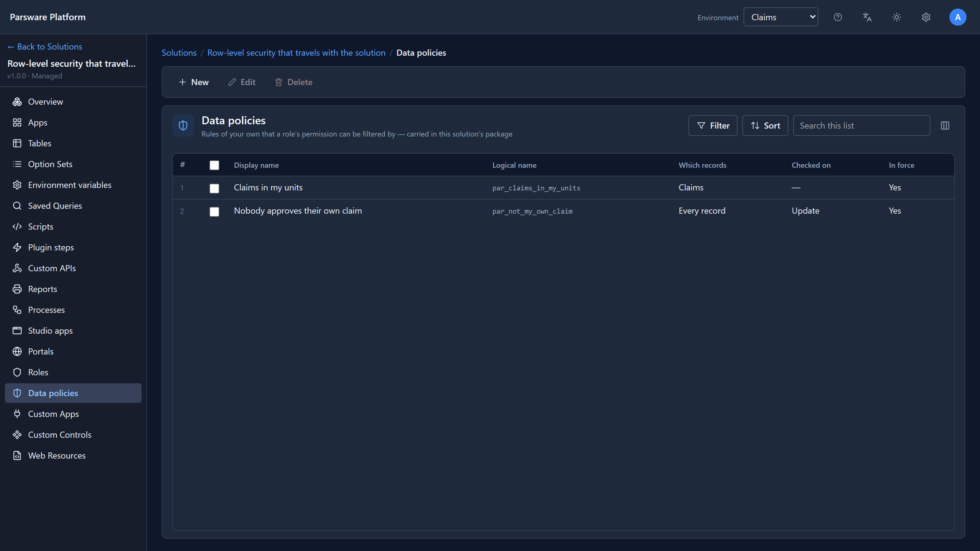This screenshot has width=980, height=551.
Task: Open the user avatar A menu
Action: [x=958, y=17]
